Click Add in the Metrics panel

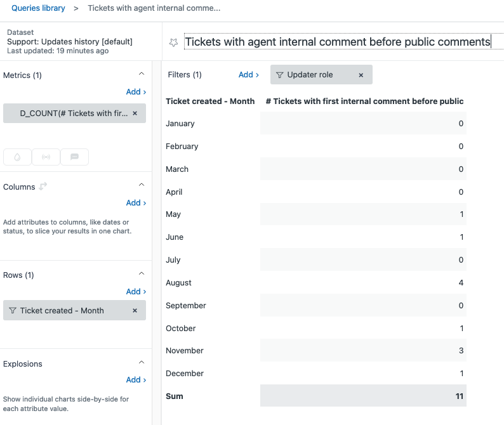(136, 92)
